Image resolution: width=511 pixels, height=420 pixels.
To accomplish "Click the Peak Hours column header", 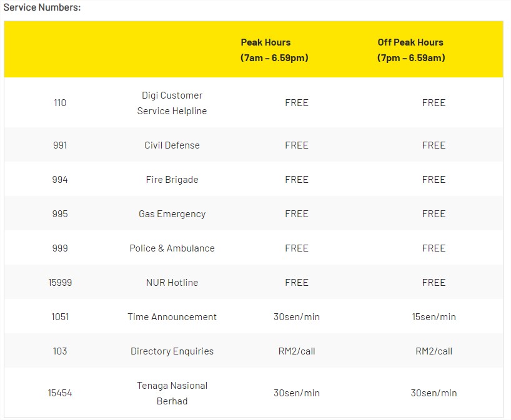I will 274,50.
